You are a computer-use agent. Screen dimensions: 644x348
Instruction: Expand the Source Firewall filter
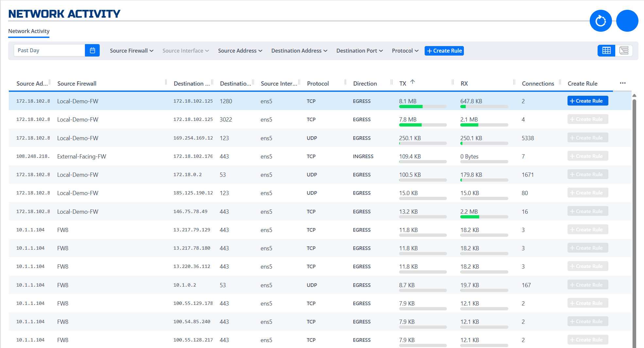131,51
